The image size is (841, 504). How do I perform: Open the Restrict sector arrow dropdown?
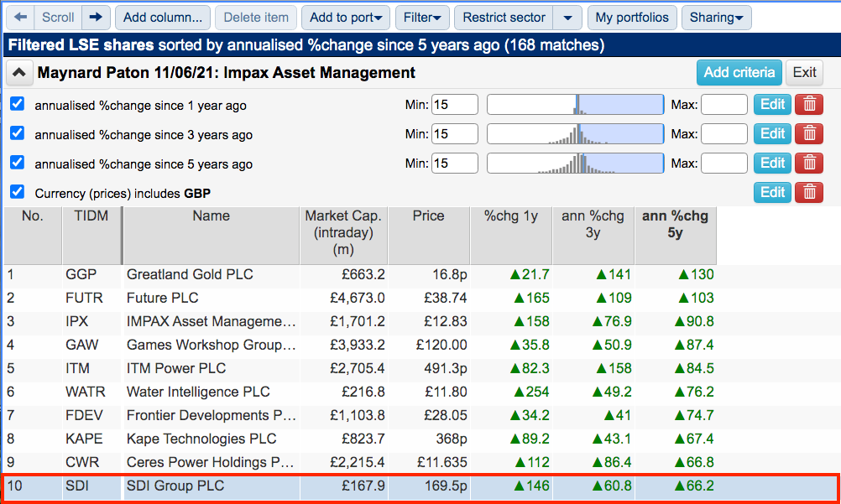pos(567,18)
